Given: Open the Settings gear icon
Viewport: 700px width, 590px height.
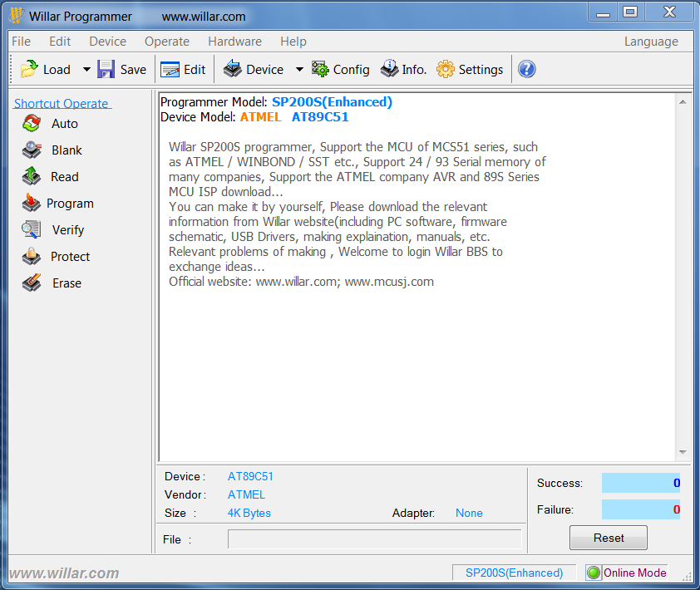Looking at the screenshot, I should (x=445, y=69).
